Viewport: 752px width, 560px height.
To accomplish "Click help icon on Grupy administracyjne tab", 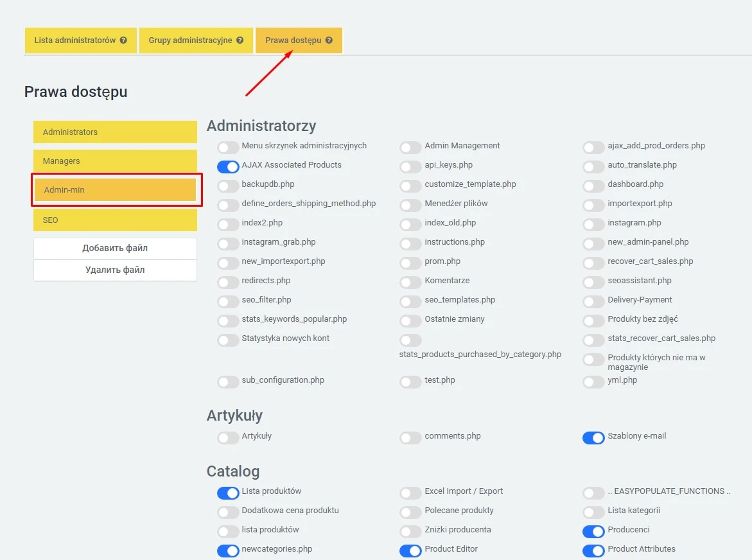I will [240, 40].
